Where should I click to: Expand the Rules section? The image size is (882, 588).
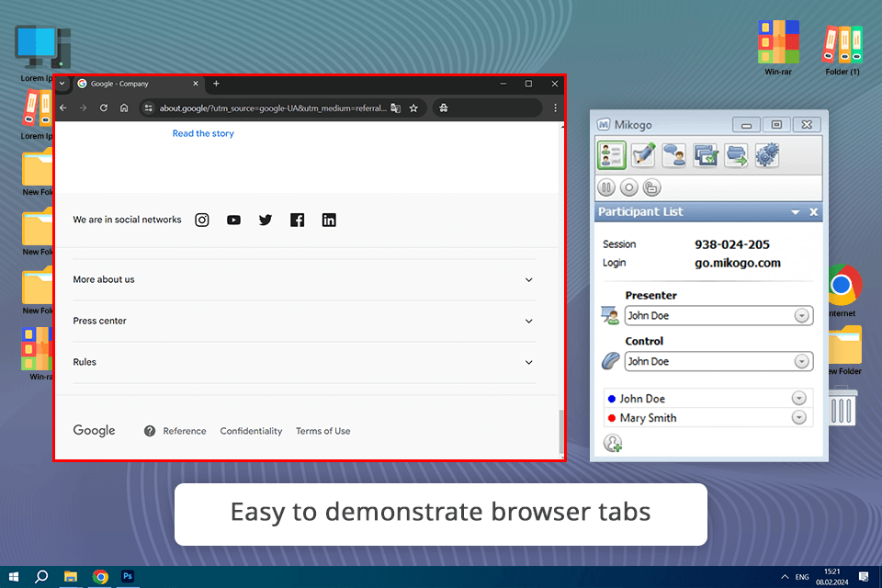click(304, 362)
